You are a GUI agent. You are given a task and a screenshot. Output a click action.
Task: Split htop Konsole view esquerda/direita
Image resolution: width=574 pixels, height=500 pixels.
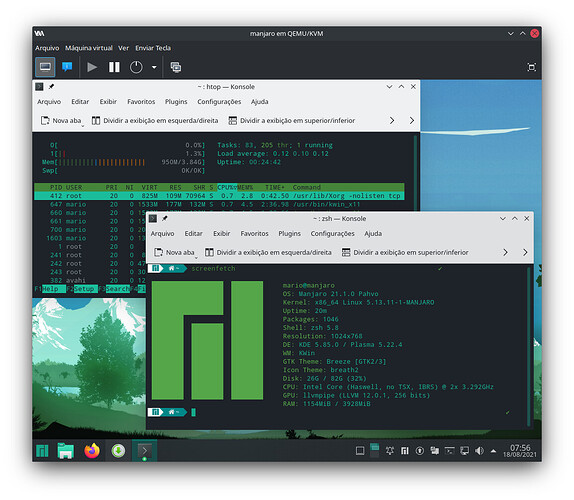pyautogui.click(x=155, y=120)
